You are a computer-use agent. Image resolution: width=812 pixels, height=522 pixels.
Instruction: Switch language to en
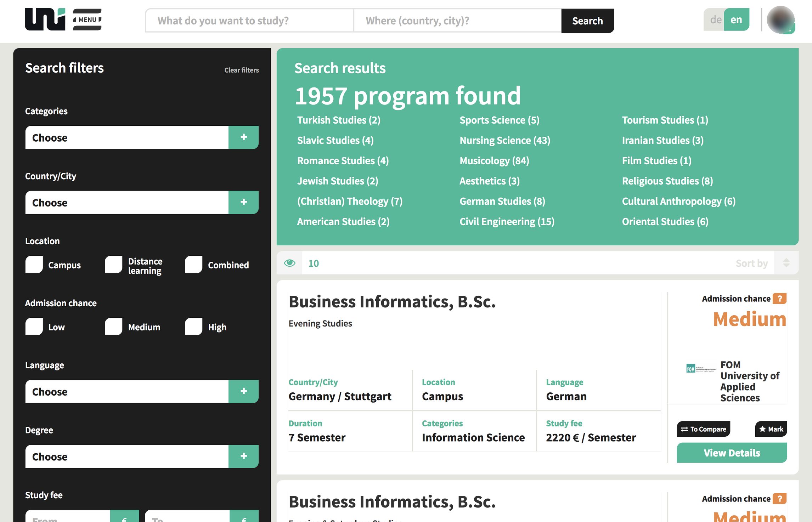[736, 19]
